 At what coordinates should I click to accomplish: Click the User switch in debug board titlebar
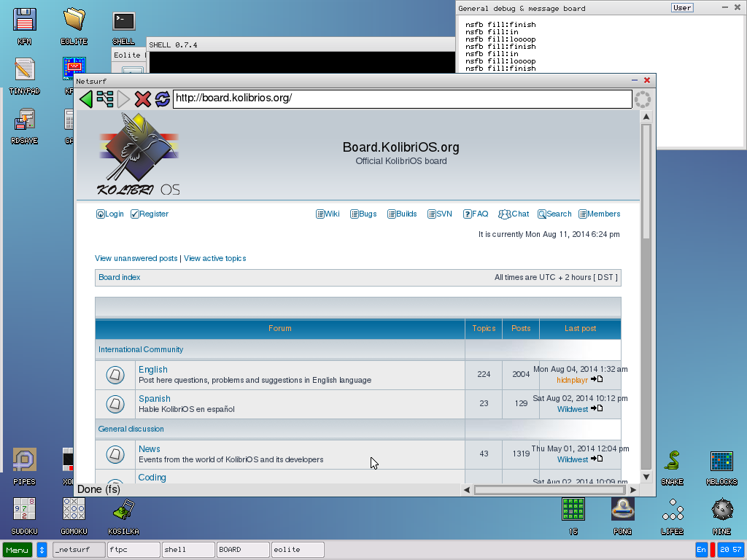681,7
